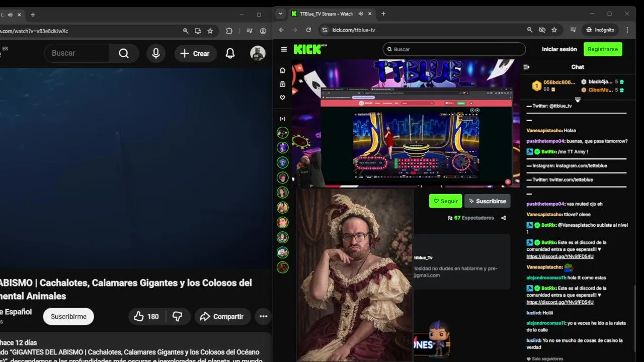This screenshot has height=362, width=644.
Task: Open browser profile icon in YouTube window
Action: [x=263, y=31]
